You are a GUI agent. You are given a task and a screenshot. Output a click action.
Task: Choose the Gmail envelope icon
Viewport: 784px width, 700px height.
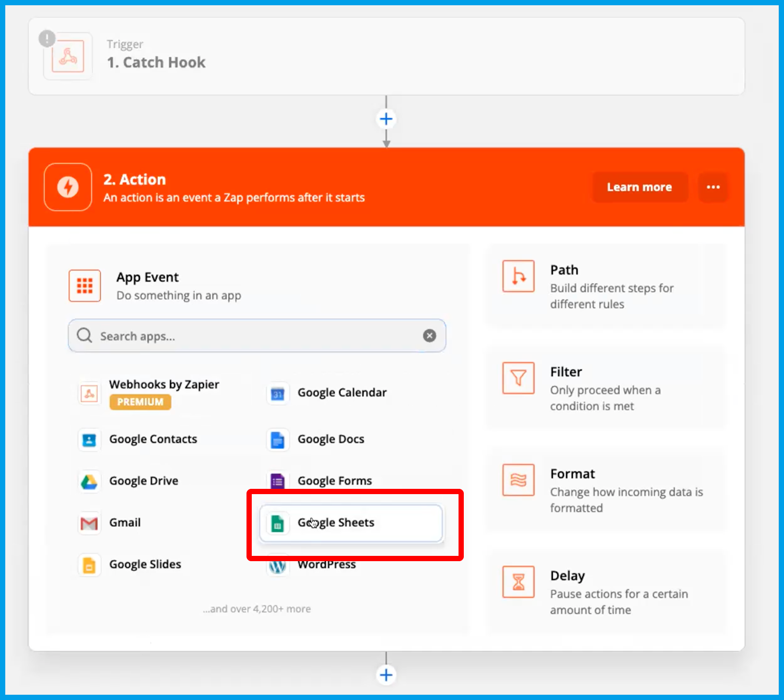[x=89, y=523]
